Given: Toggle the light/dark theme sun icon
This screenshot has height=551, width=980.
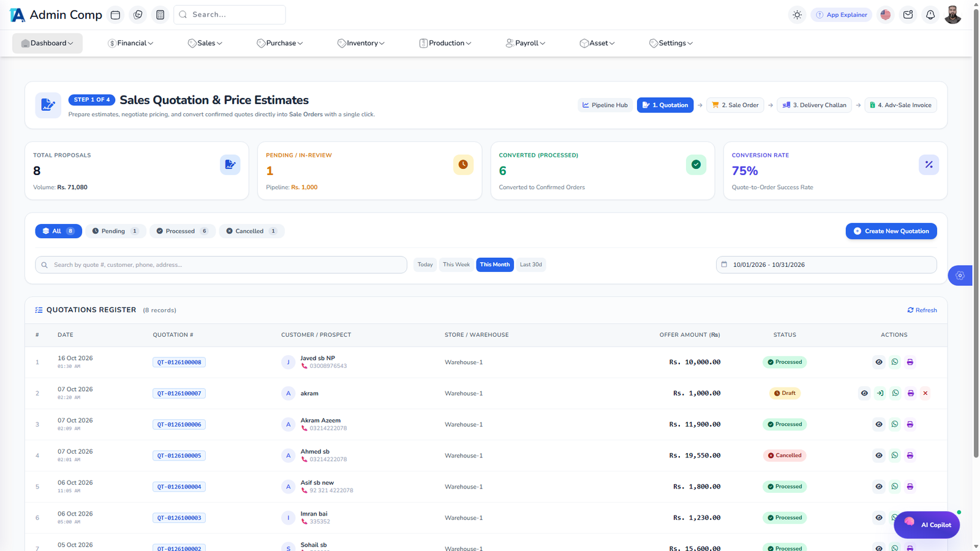Looking at the screenshot, I should pos(797,15).
